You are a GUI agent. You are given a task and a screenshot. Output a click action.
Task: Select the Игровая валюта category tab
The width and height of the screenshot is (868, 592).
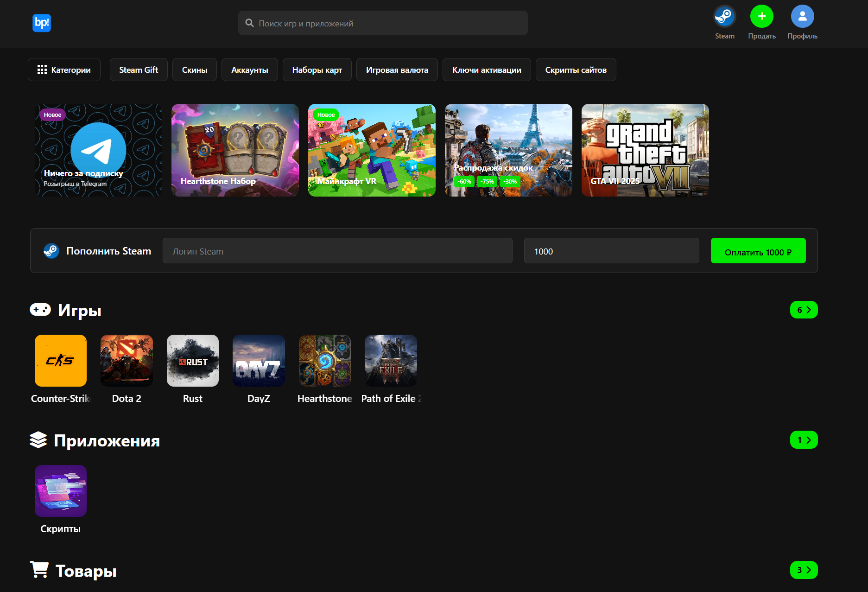(397, 70)
